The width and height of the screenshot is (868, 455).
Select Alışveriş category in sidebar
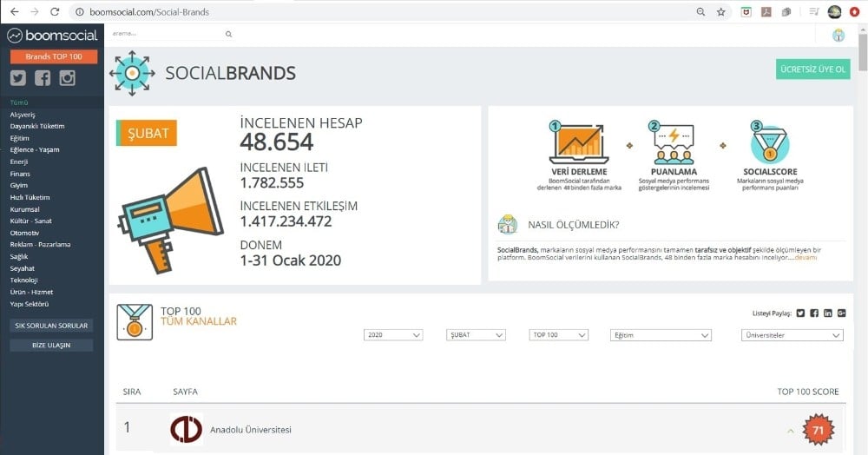coord(23,115)
